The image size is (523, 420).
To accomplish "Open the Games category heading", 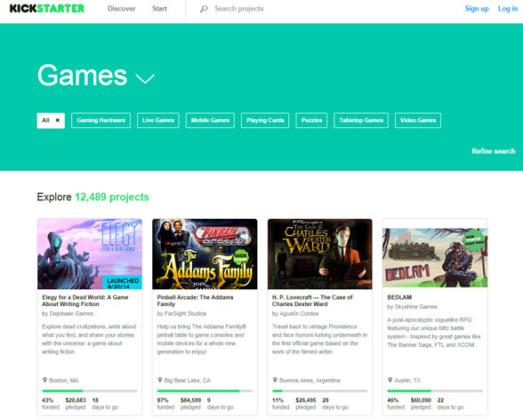I will 83,76.
